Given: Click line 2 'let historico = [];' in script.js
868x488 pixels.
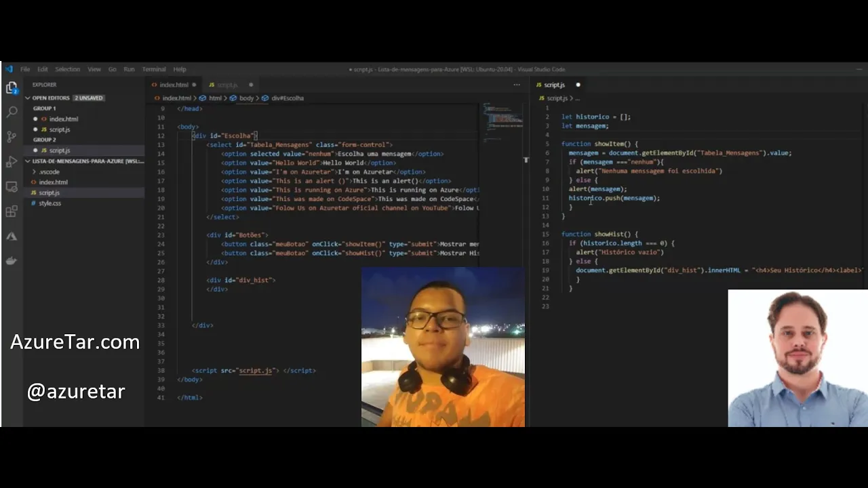Looking at the screenshot, I should (595, 117).
